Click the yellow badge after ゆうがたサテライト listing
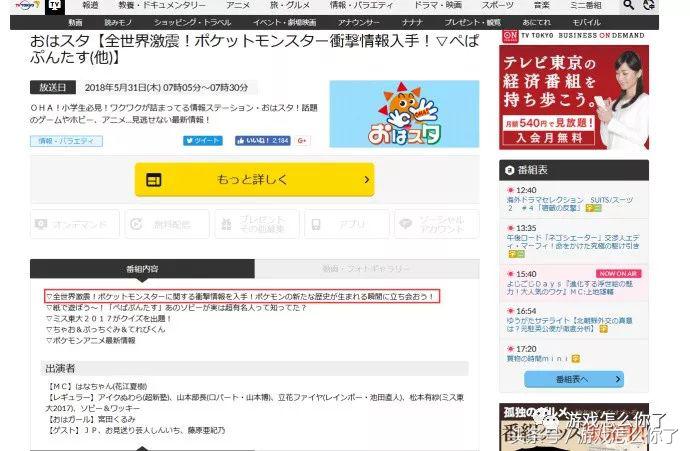The image size is (690, 451). click(x=603, y=329)
